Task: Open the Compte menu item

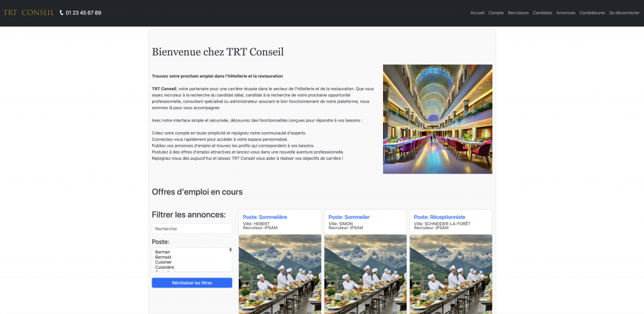Action: pyautogui.click(x=496, y=13)
